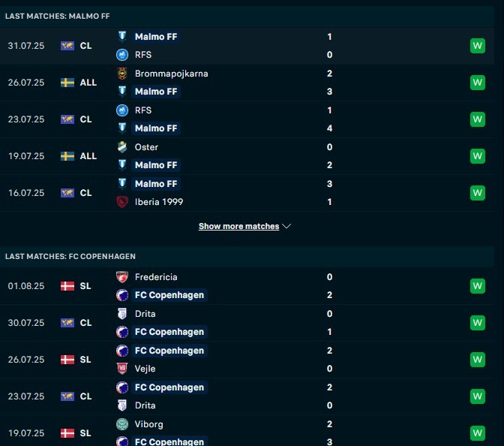504x446 pixels.
Task: Click the Swedish flag on 26.07.25 match
Action: pos(67,83)
